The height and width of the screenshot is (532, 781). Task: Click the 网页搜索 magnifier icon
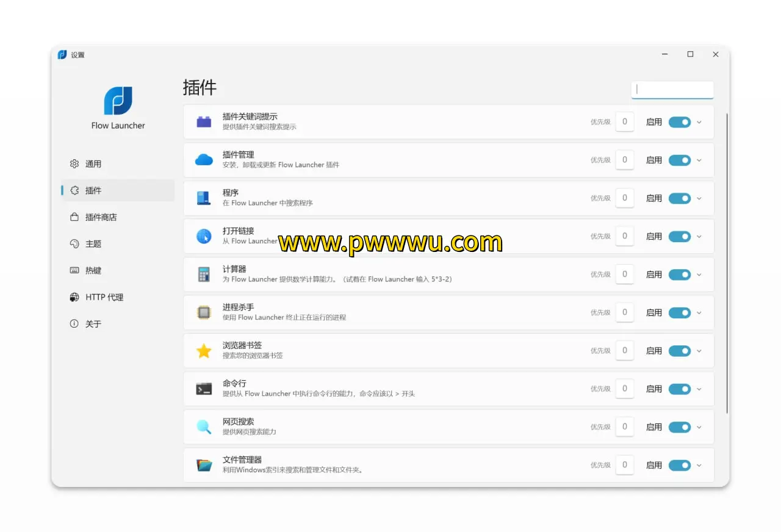point(204,427)
